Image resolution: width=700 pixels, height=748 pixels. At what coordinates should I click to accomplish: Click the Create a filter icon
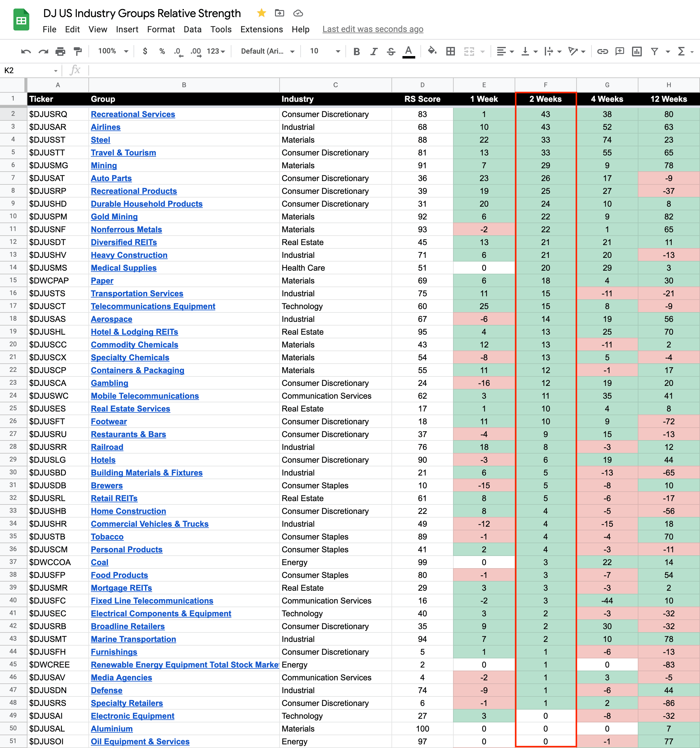655,51
